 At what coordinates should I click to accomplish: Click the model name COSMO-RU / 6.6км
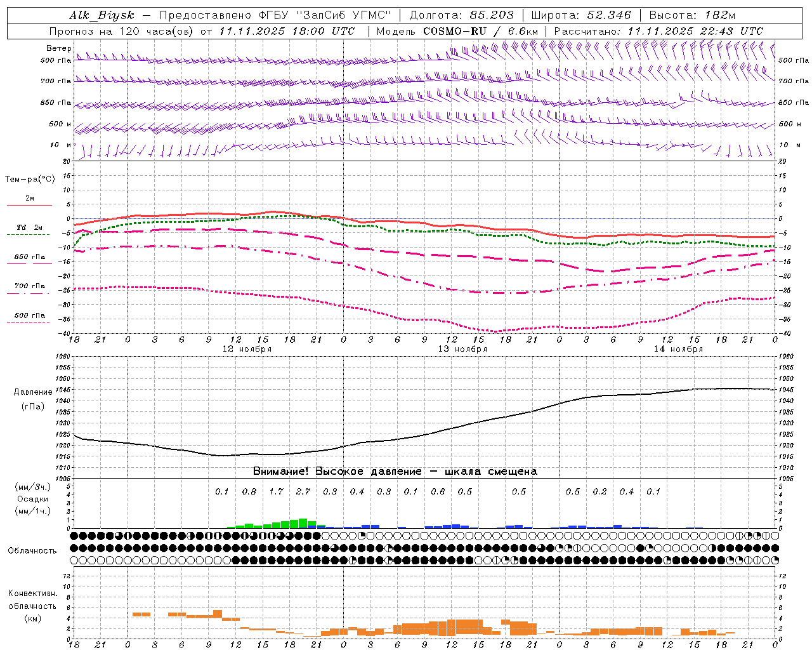pyautogui.click(x=480, y=31)
